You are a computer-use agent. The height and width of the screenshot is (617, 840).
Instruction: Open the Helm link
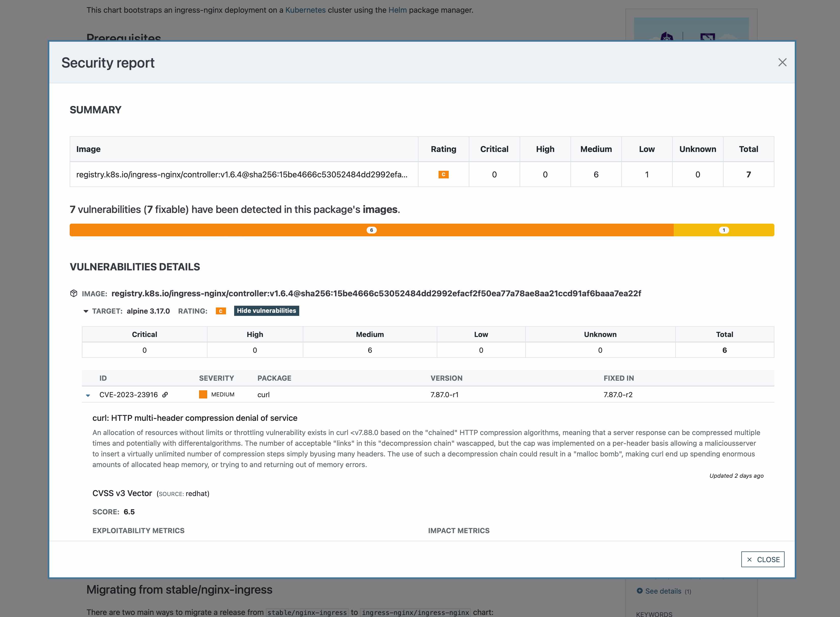tap(397, 10)
